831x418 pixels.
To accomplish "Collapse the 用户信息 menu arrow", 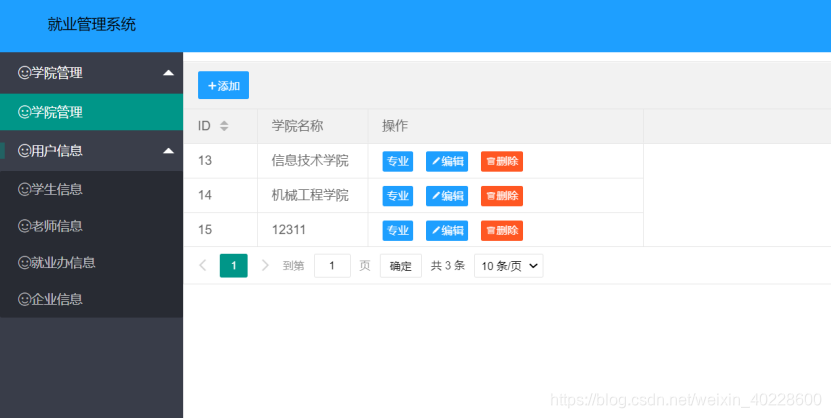I will [169, 151].
